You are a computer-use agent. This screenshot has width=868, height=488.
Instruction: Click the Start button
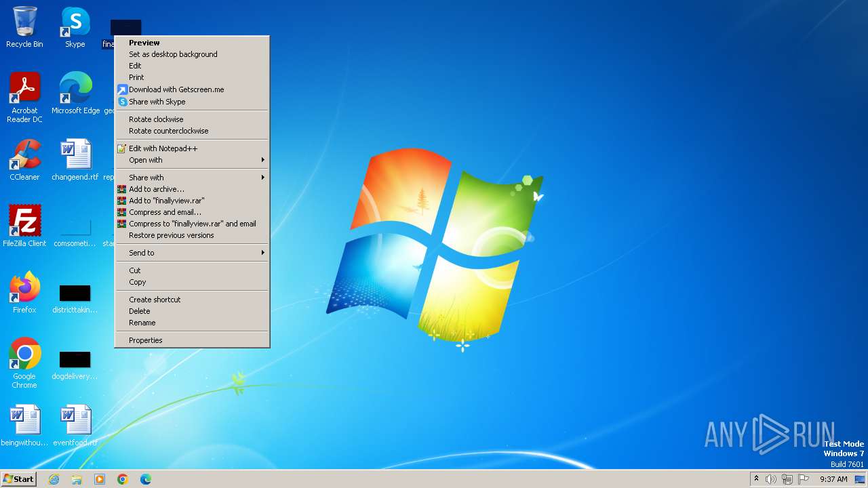click(x=18, y=479)
